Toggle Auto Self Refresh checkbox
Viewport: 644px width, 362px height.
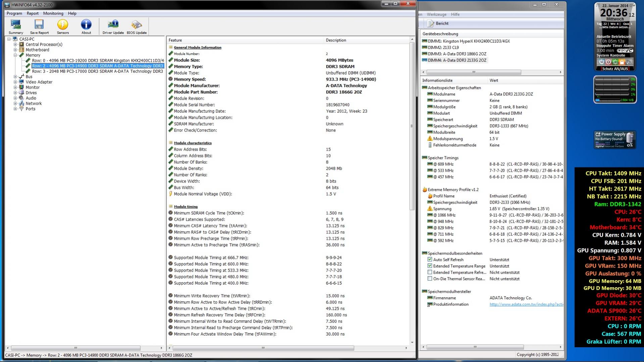tap(430, 259)
